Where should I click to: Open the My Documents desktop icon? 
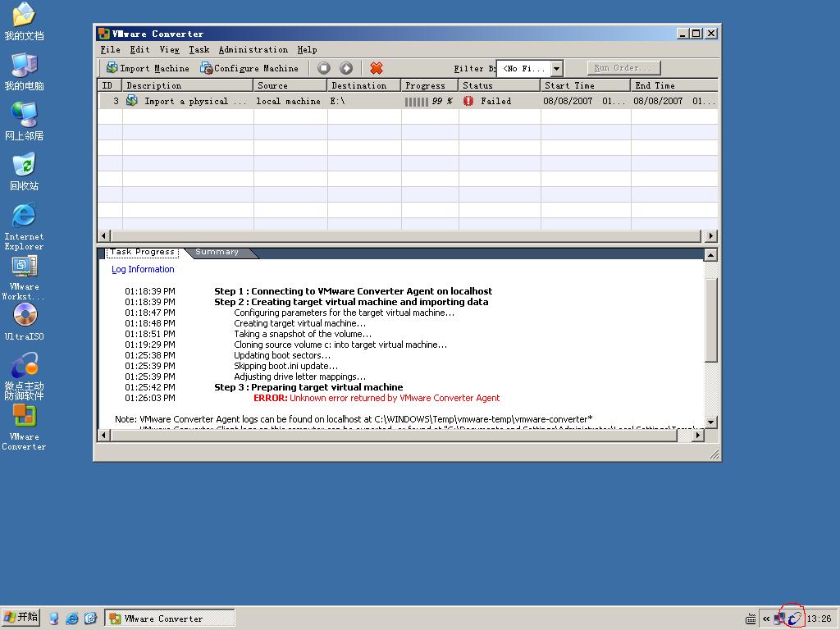(24, 21)
